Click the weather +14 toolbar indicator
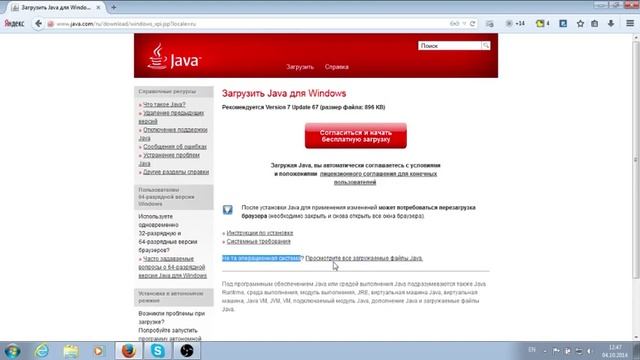640x360 pixels. pyautogui.click(x=516, y=24)
